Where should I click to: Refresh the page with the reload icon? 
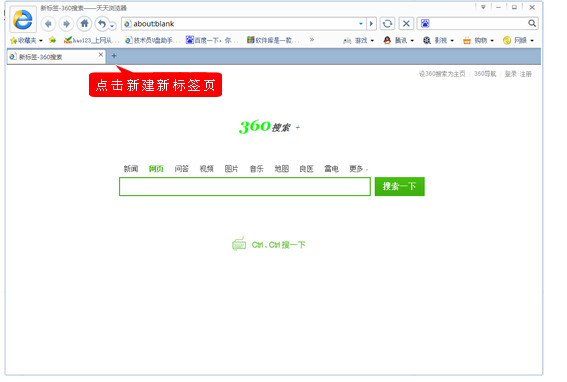pos(387,24)
